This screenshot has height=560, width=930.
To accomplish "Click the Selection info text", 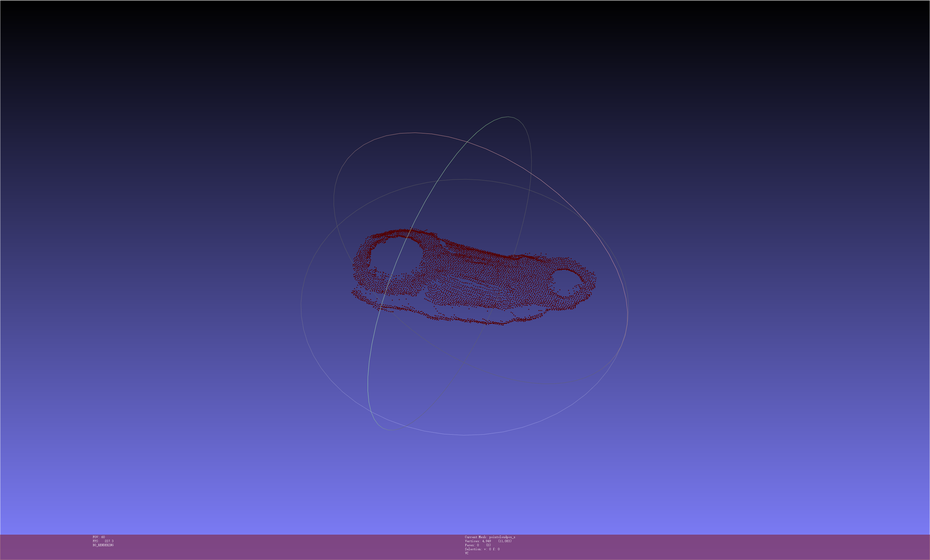I will pos(482,549).
